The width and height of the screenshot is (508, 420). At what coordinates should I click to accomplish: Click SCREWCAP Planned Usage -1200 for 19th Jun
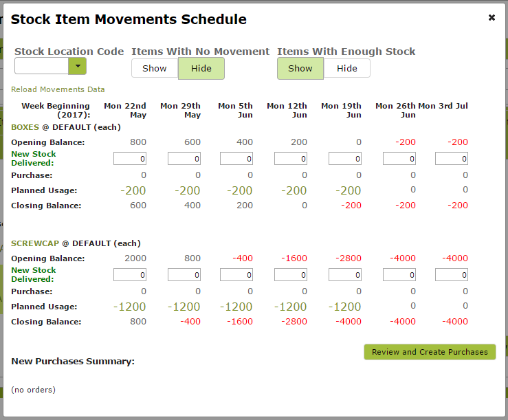[x=344, y=307]
